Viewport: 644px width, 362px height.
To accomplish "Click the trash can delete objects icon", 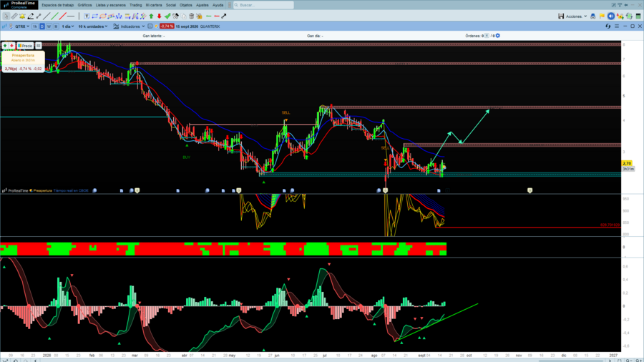I will pyautogui.click(x=191, y=16).
